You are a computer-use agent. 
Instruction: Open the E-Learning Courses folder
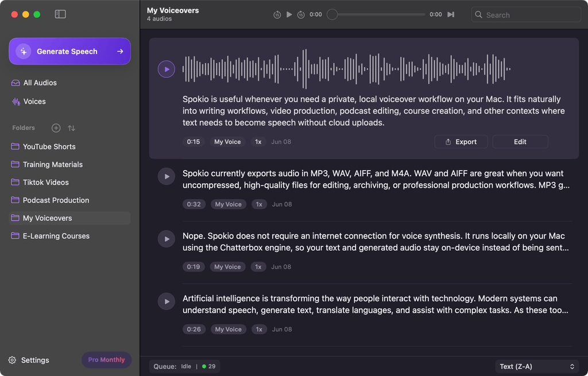pyautogui.click(x=69, y=236)
